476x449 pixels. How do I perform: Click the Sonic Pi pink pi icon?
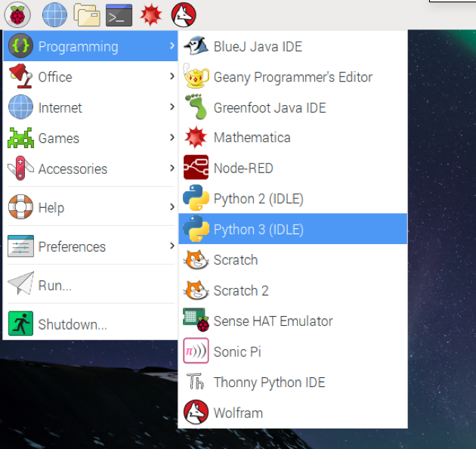point(196,351)
